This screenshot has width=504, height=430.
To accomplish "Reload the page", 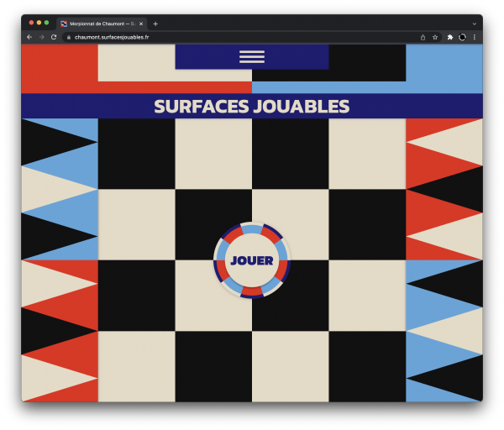I will (54, 37).
